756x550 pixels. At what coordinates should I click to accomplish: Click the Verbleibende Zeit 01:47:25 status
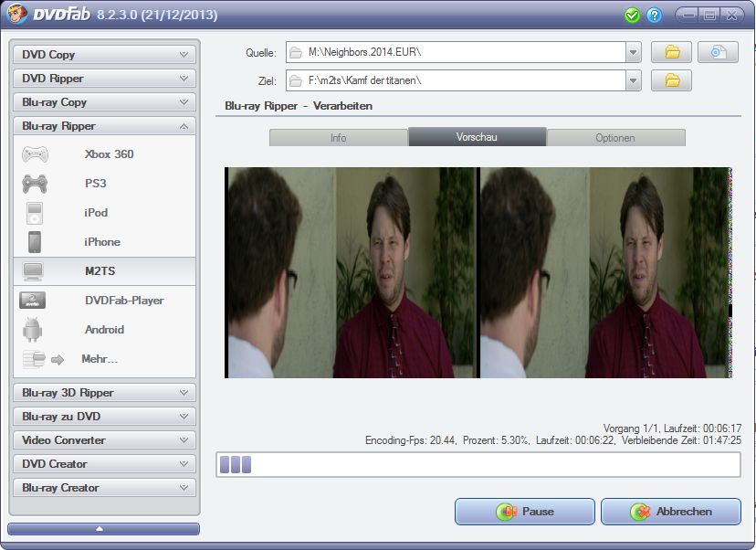(681, 440)
